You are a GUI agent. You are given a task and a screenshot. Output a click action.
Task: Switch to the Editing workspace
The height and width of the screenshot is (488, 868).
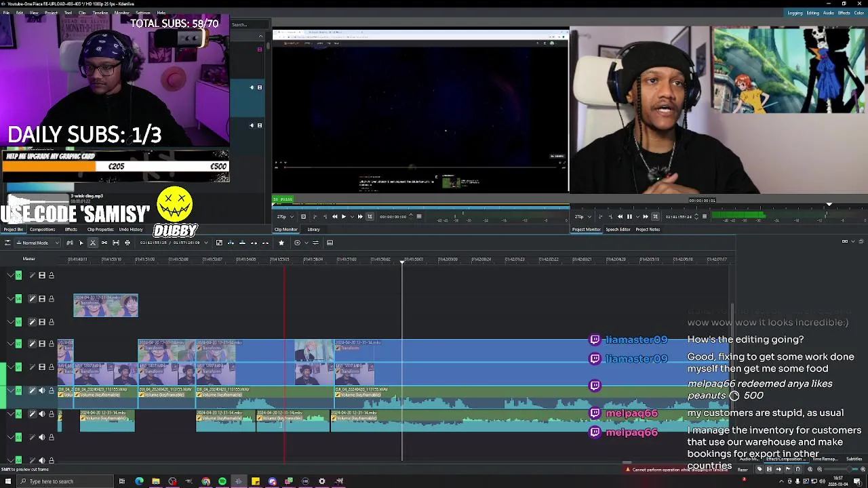[813, 13]
